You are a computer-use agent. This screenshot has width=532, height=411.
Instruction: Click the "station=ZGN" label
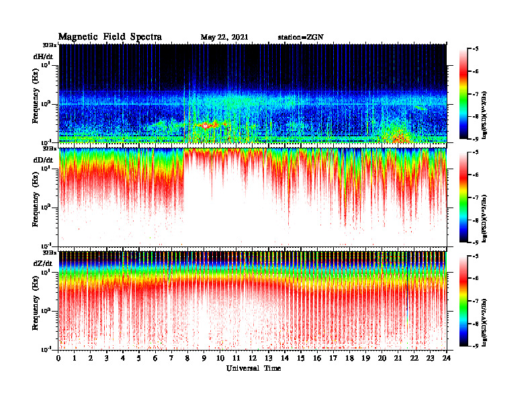coord(301,38)
